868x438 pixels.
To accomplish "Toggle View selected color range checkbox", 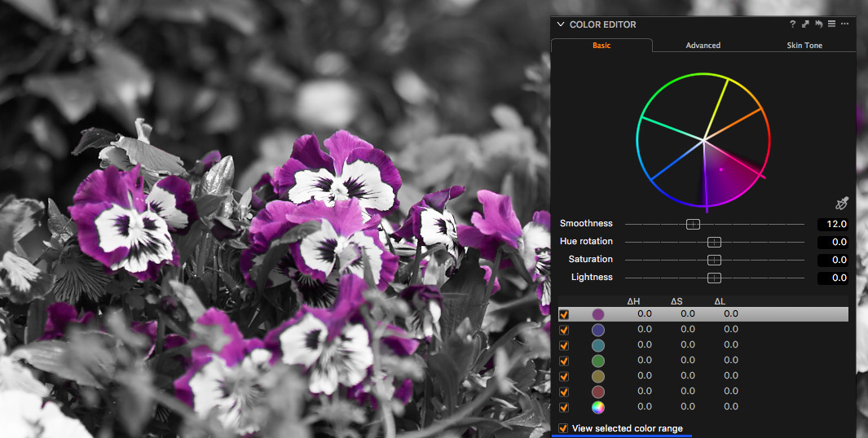I will 563,428.
